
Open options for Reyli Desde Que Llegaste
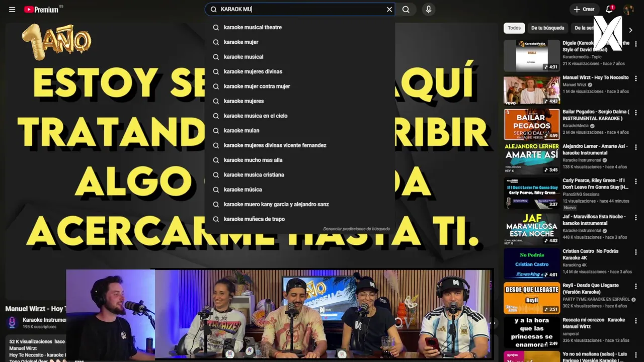click(x=636, y=286)
